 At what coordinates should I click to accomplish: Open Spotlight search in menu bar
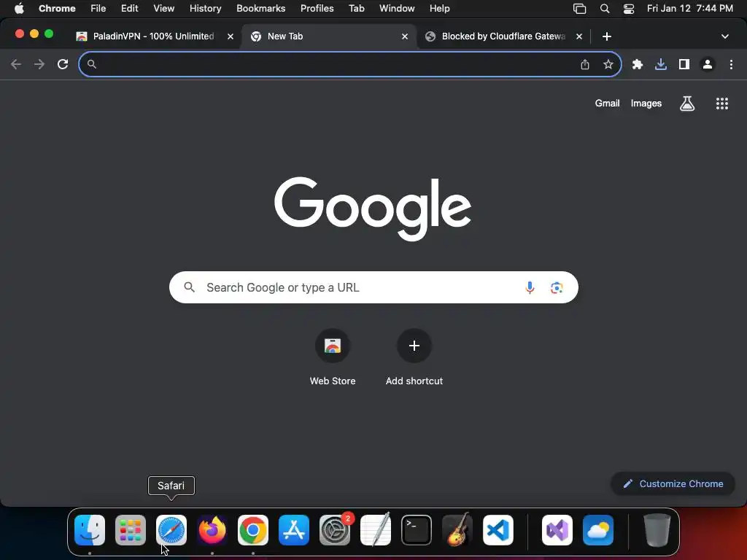605,8
